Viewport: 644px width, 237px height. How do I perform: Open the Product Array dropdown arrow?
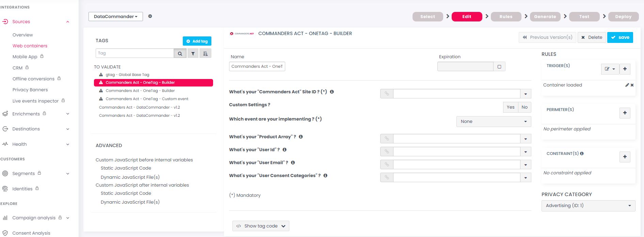pos(526,139)
